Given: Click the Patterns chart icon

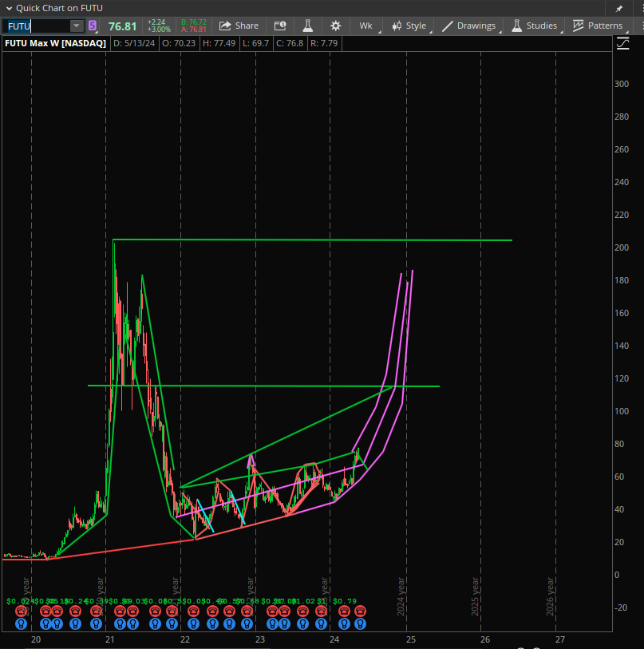Looking at the screenshot, I should [578, 26].
